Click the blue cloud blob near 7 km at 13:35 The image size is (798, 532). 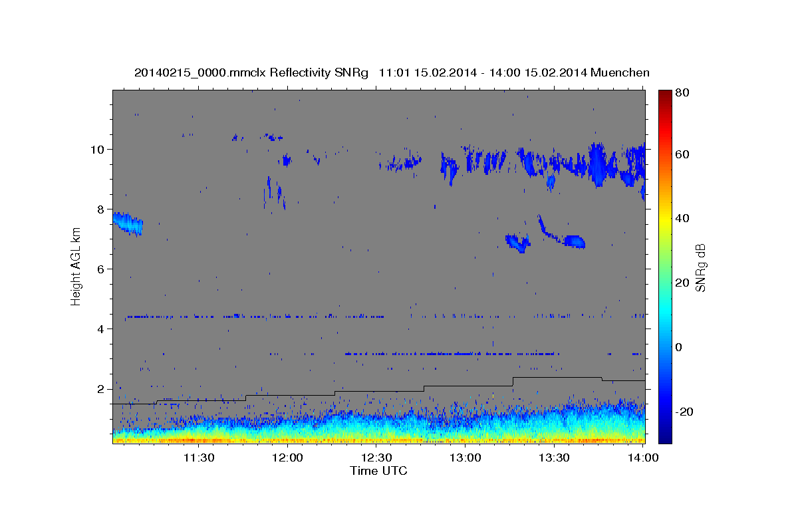[x=575, y=241]
